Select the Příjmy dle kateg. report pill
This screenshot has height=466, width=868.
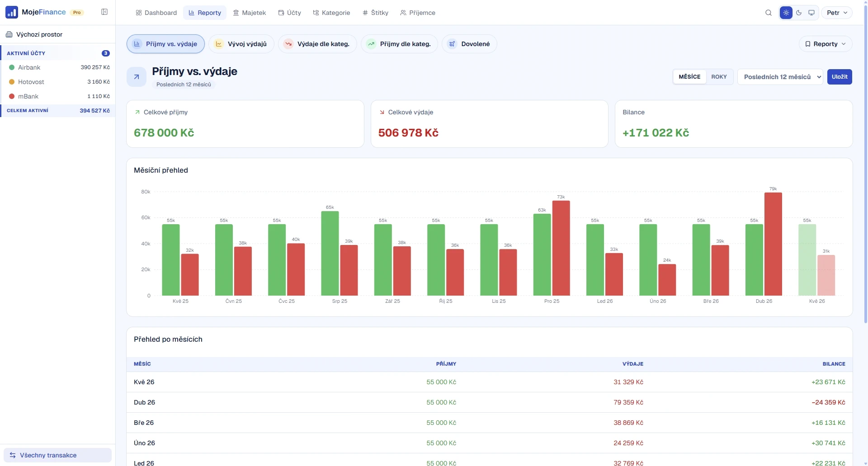pyautogui.click(x=399, y=44)
